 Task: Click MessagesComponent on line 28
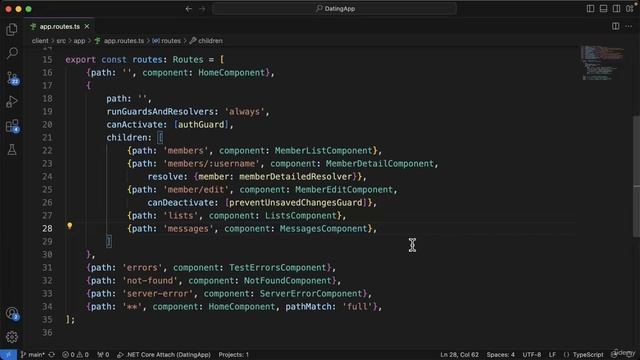(x=323, y=229)
